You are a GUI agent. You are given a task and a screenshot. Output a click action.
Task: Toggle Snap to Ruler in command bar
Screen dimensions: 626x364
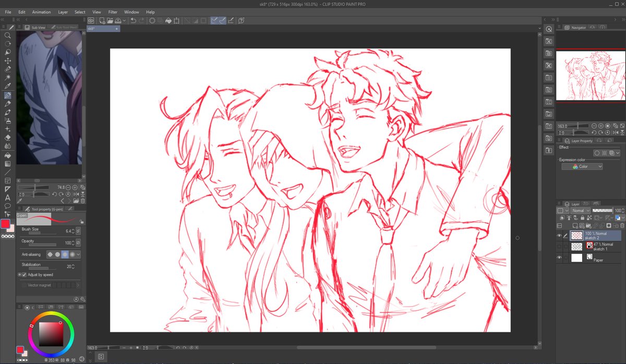coord(214,21)
